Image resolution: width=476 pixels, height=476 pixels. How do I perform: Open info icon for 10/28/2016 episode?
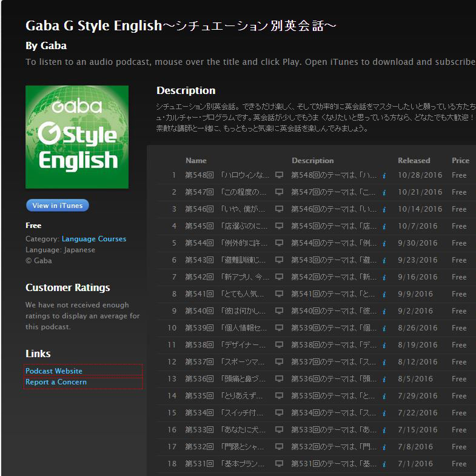[384, 176]
